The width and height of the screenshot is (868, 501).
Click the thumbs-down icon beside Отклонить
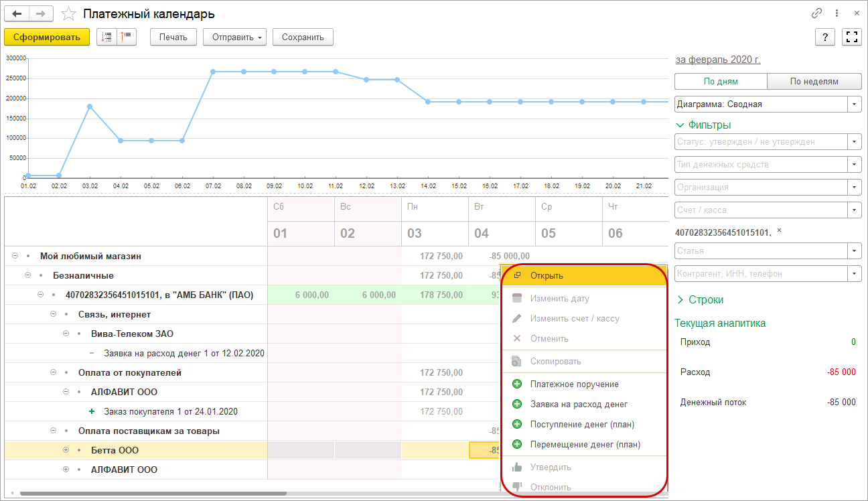point(516,487)
